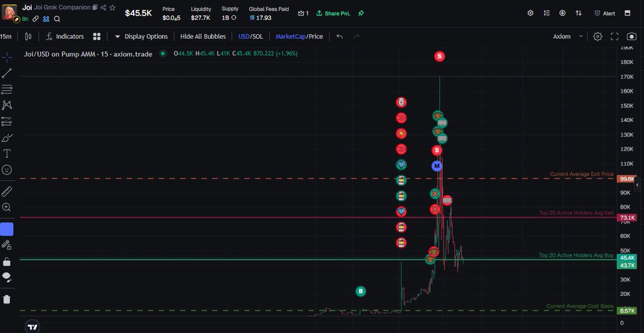Click the 73.1K avg sell price label
This screenshot has width=644, height=333.
[x=626, y=218]
